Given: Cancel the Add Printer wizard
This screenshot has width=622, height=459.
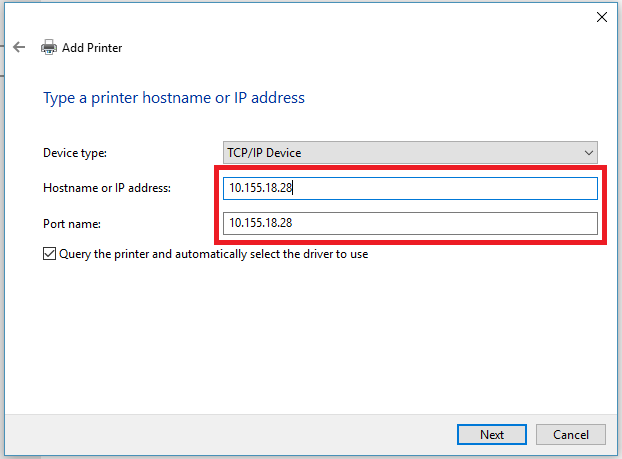Looking at the screenshot, I should [570, 434].
